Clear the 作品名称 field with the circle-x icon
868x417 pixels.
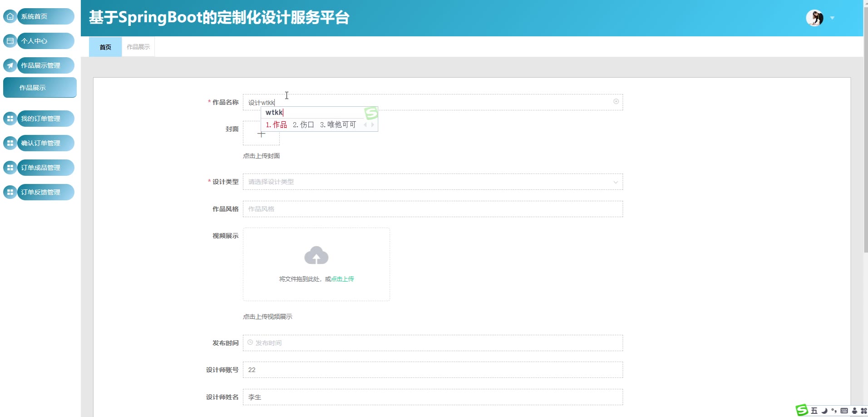tap(616, 102)
